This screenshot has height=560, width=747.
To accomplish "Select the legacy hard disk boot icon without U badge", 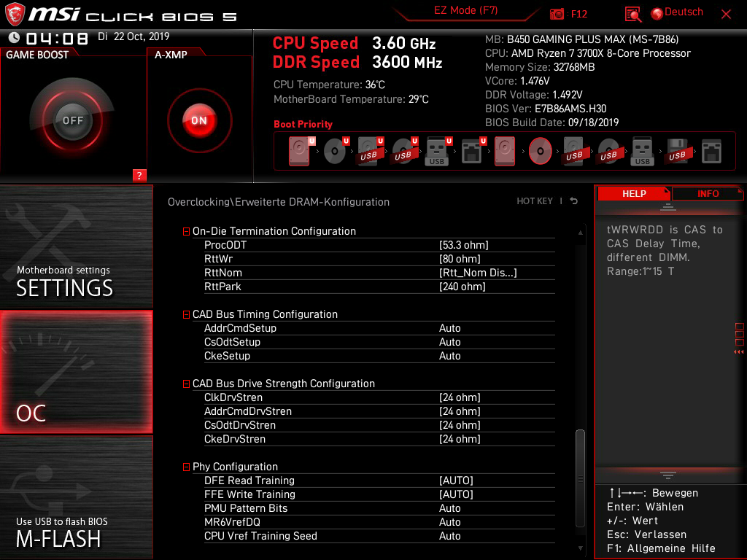I will (x=505, y=151).
